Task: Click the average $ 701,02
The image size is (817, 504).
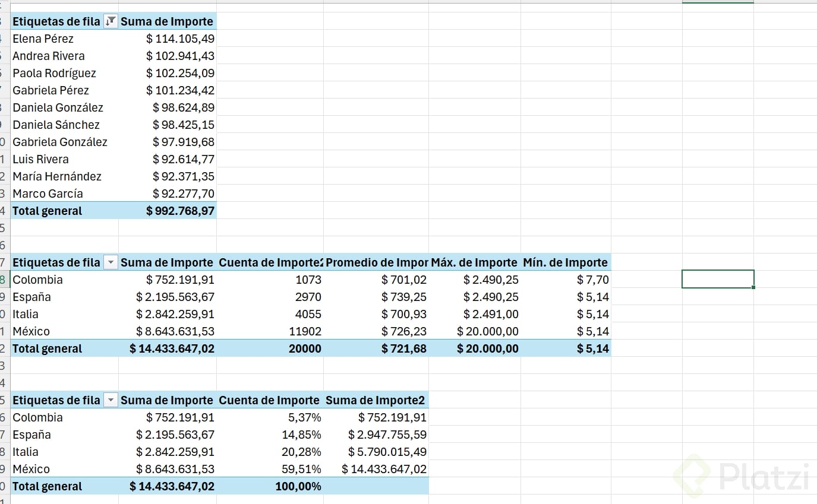Action: pyautogui.click(x=404, y=280)
